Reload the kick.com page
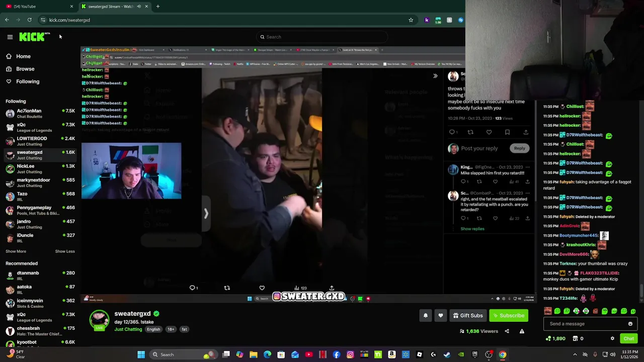Image resolution: width=644 pixels, height=362 pixels. pos(29,20)
